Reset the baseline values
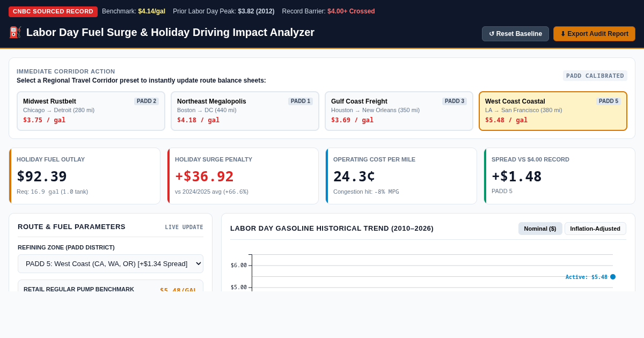 [515, 34]
